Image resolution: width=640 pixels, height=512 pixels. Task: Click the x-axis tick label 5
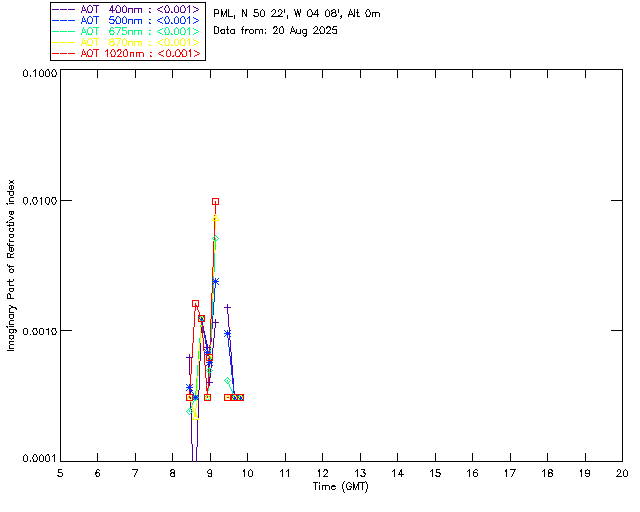(x=60, y=473)
